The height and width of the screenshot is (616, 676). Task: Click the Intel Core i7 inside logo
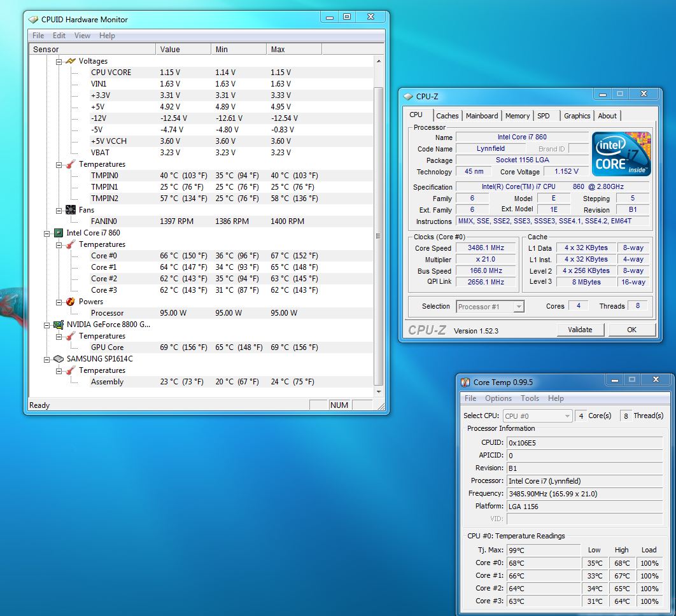pos(621,154)
